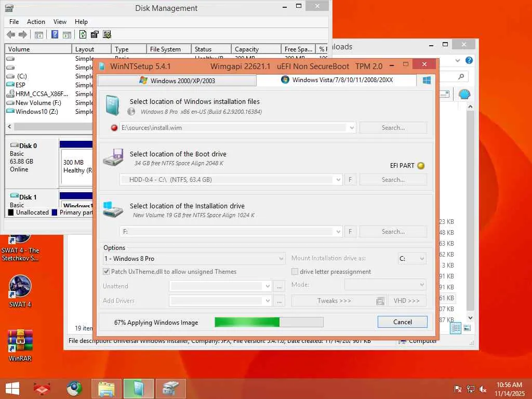Open settings icon at end of Disk Management toolbar
This screenshot has height=399, width=532.
point(107,34)
